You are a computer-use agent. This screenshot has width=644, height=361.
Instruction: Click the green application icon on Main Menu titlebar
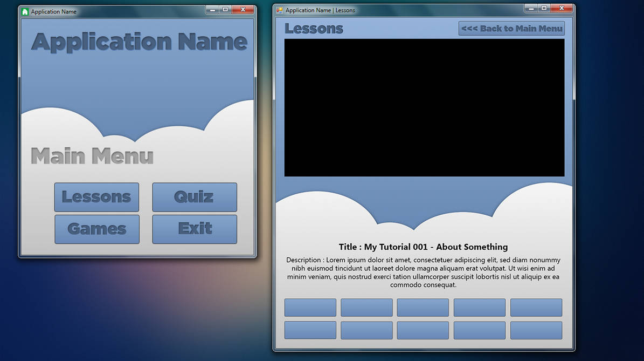(24, 11)
